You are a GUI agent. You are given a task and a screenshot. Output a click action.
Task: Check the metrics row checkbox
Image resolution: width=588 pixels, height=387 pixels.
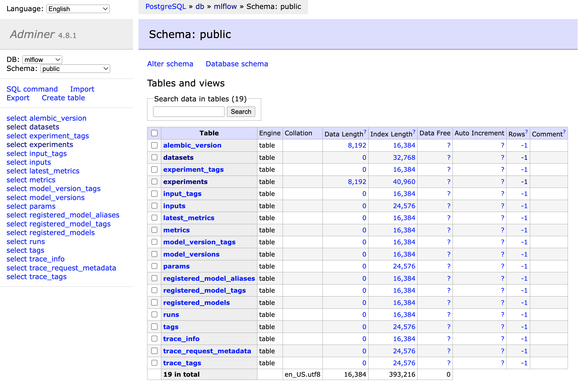pos(154,230)
